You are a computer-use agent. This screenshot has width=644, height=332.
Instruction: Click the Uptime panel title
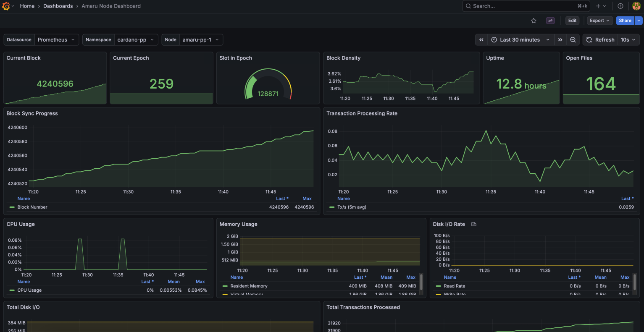pos(495,58)
